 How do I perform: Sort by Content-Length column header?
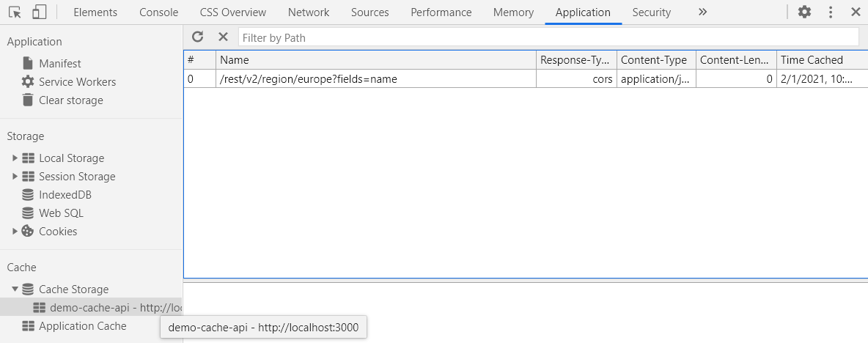click(x=736, y=60)
